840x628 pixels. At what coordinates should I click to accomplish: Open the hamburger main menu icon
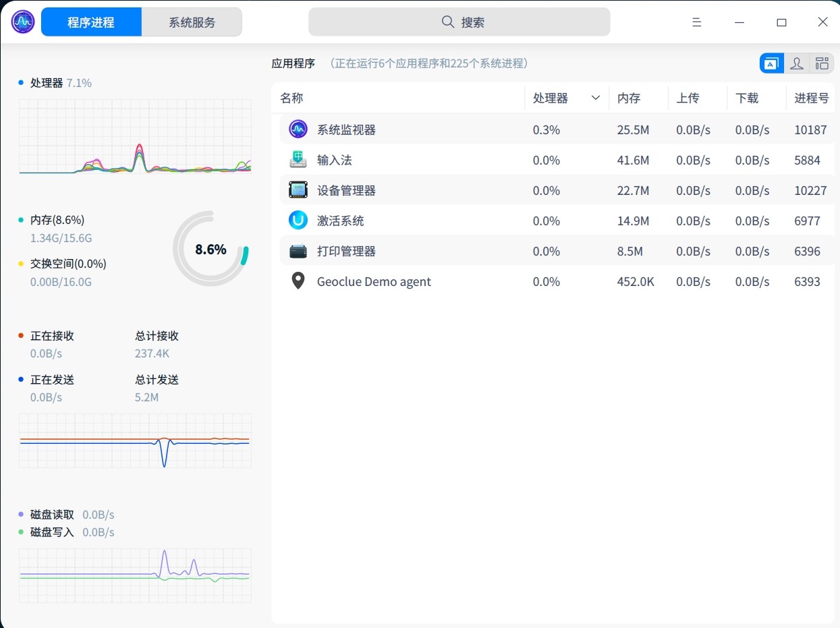696,22
